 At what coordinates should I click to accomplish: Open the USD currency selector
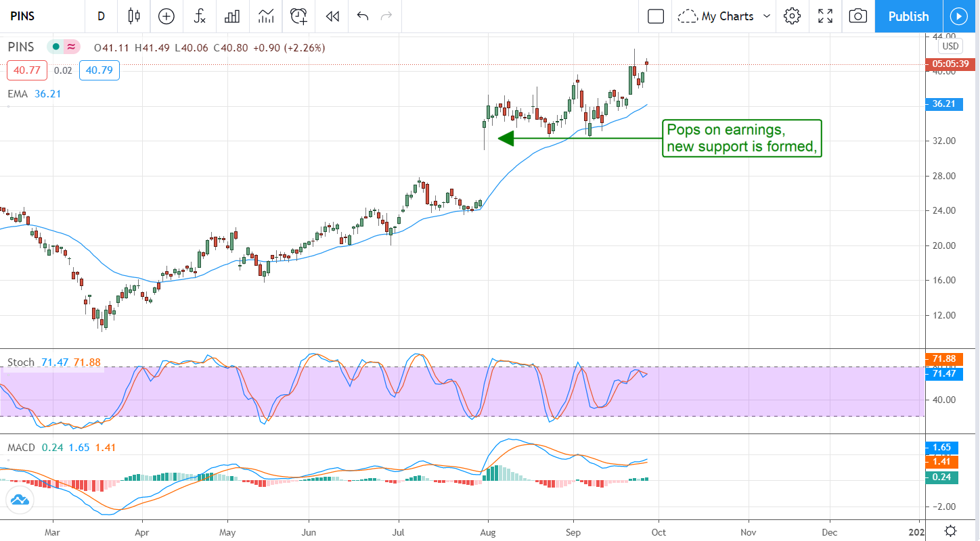(950, 46)
